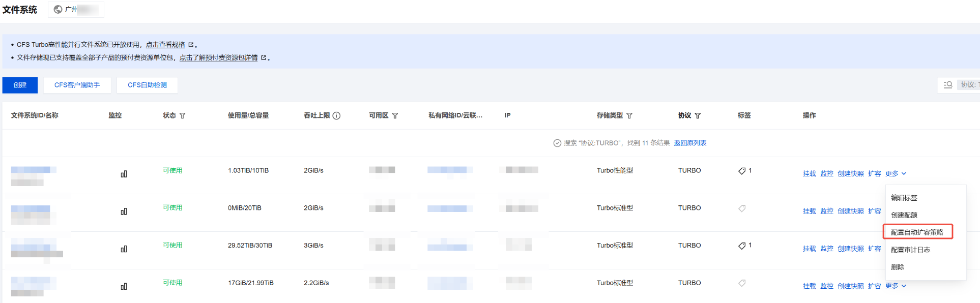The image size is (980, 303).
Task: Click the monitoring chart icon in first row
Action: 124,174
